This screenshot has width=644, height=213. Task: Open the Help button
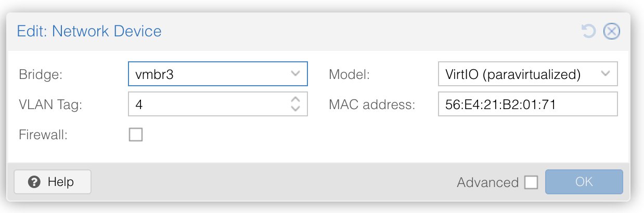(x=53, y=182)
